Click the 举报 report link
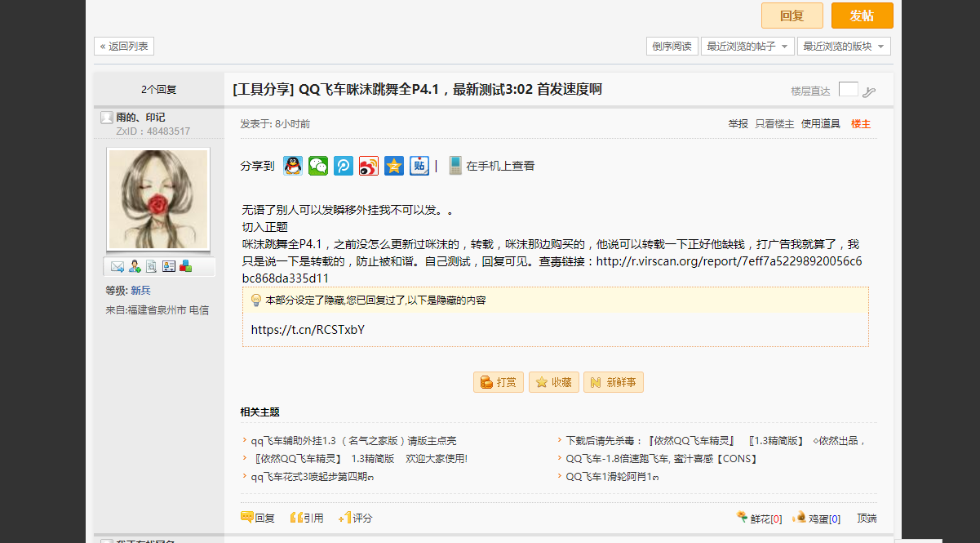The width and height of the screenshot is (980, 543). (738, 124)
